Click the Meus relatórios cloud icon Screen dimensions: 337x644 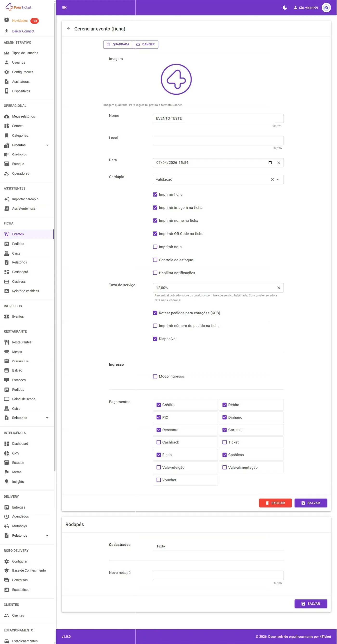(6, 117)
